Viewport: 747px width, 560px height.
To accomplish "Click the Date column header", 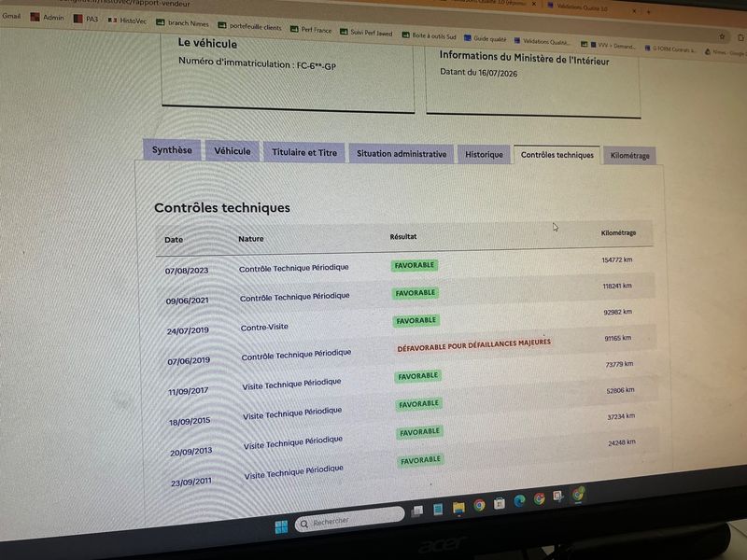I will point(174,240).
